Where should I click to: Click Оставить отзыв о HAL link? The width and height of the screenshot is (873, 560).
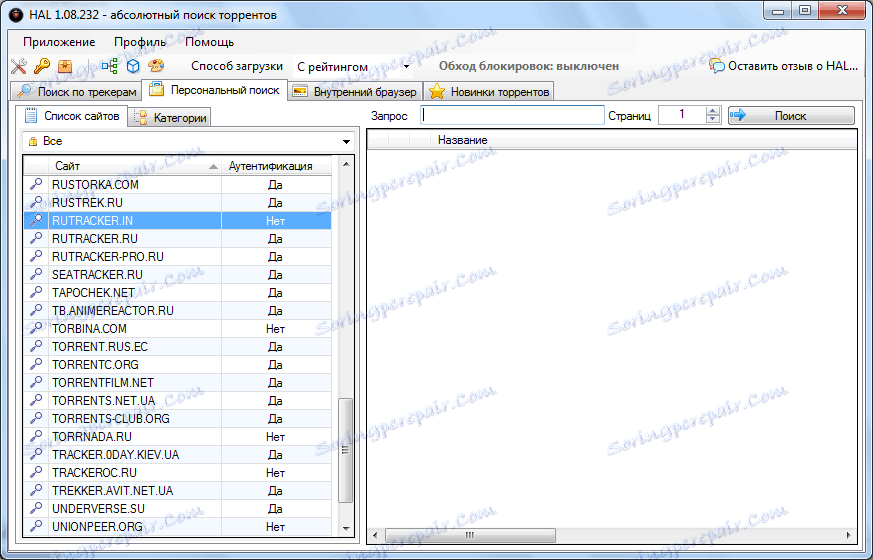click(784, 66)
